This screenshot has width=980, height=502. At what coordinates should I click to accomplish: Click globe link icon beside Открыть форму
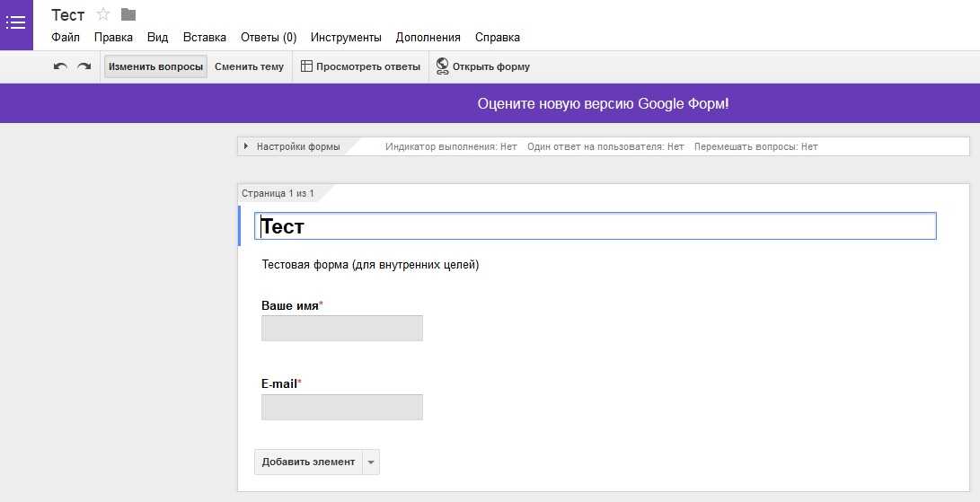click(x=443, y=66)
